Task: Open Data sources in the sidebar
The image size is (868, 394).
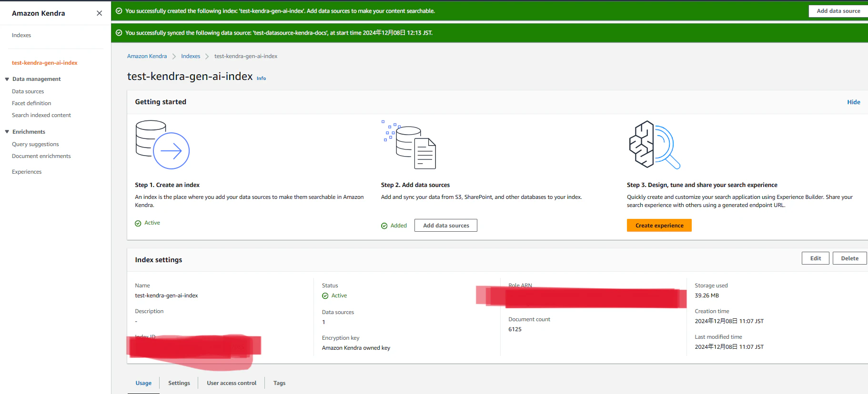Action: tap(28, 91)
